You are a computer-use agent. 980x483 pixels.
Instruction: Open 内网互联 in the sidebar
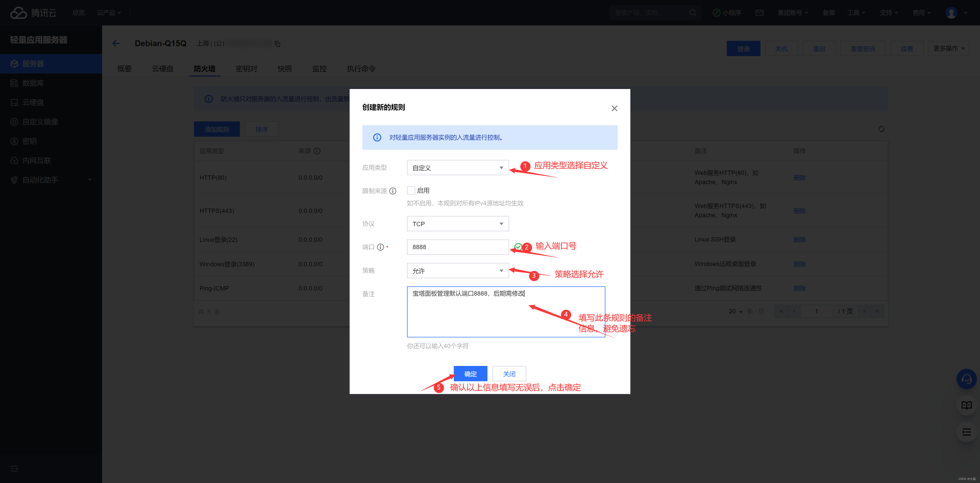click(51, 160)
